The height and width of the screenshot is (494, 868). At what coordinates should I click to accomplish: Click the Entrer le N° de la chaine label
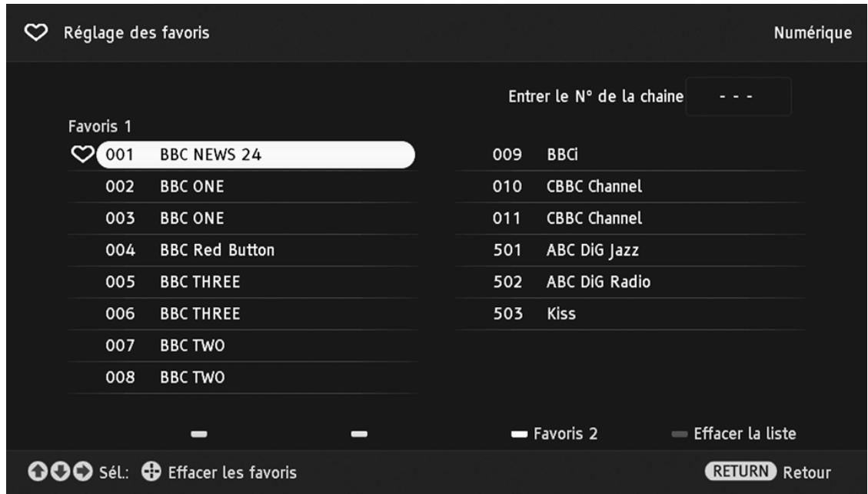tap(596, 96)
